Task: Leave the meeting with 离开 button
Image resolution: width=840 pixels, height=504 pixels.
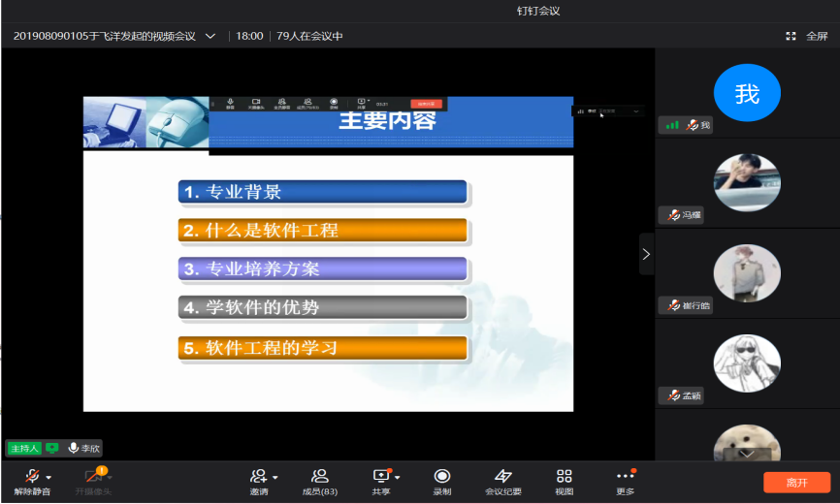Action: [796, 482]
